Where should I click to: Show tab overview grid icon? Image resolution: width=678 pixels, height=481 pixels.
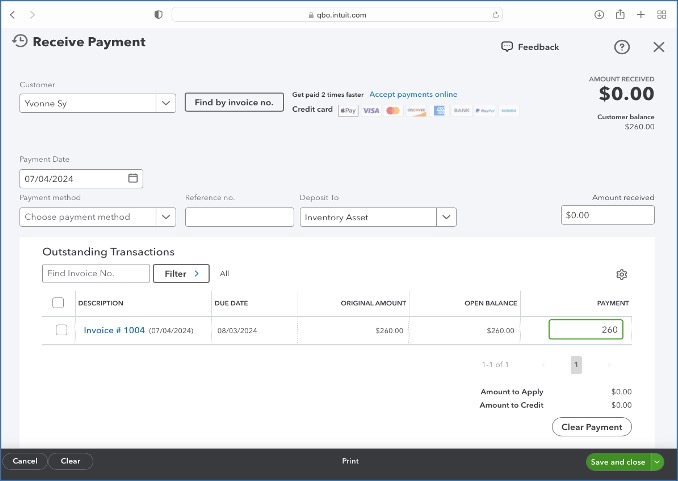pyautogui.click(x=662, y=15)
